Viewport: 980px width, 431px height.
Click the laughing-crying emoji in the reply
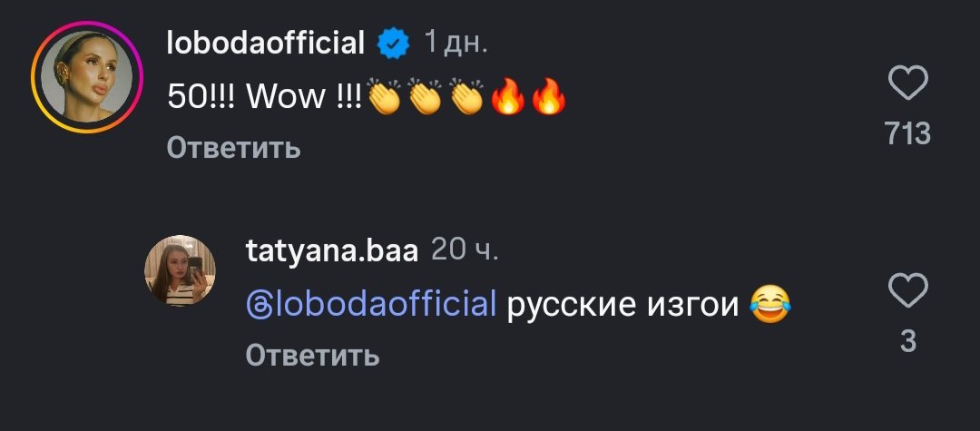pyautogui.click(x=770, y=306)
